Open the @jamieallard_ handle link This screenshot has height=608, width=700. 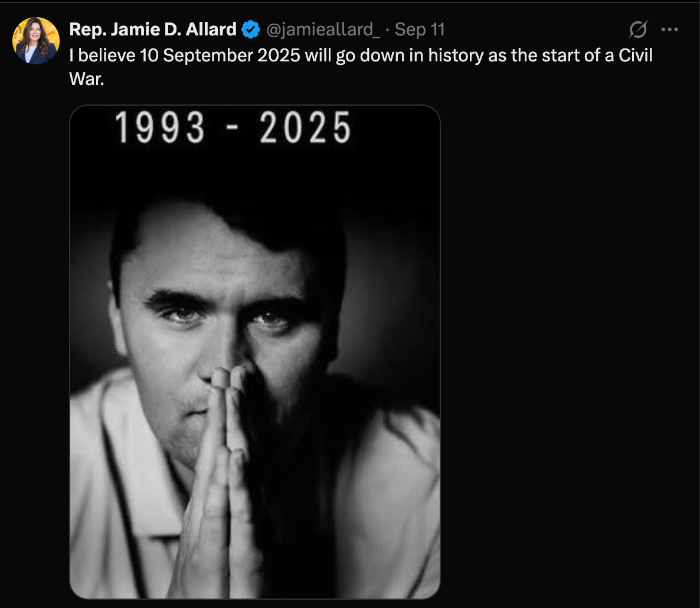coord(323,30)
